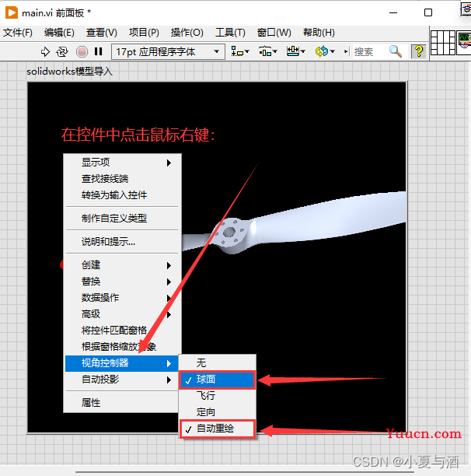Image resolution: width=471 pixels, height=476 pixels.
Task: Open the text settings arrow beside search
Action: pyautogui.click(x=346, y=51)
